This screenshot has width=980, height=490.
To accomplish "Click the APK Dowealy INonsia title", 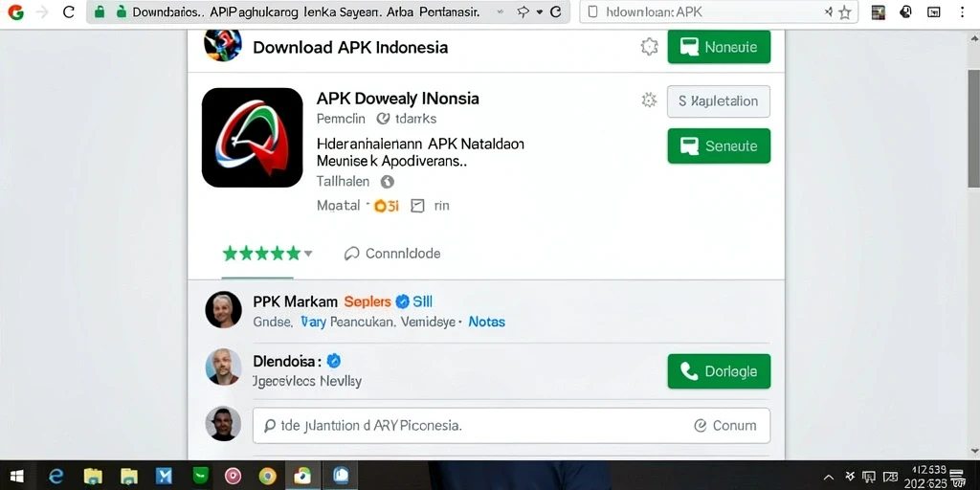I will [397, 99].
